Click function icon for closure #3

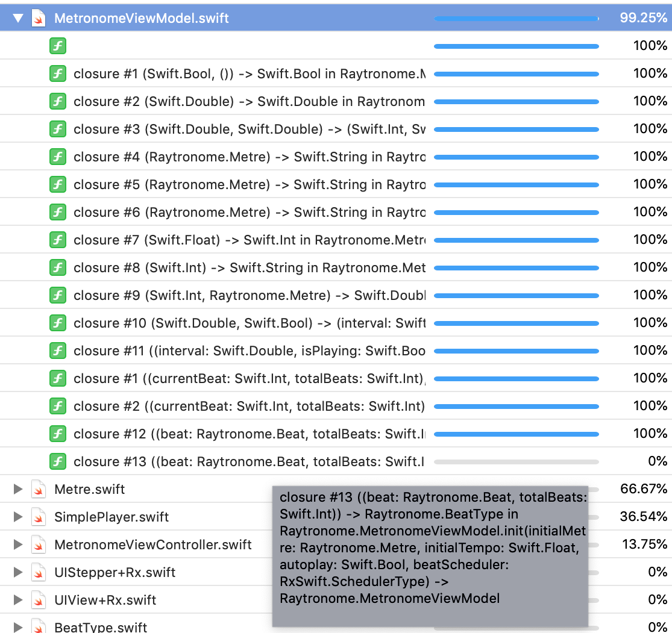58,129
